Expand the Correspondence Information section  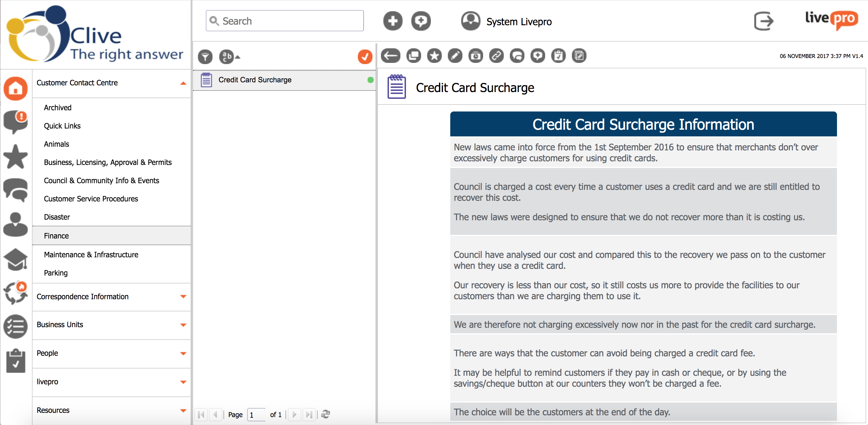(183, 297)
